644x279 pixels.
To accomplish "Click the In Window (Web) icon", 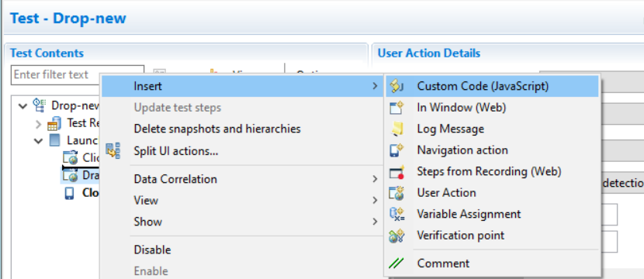I will pos(396,108).
